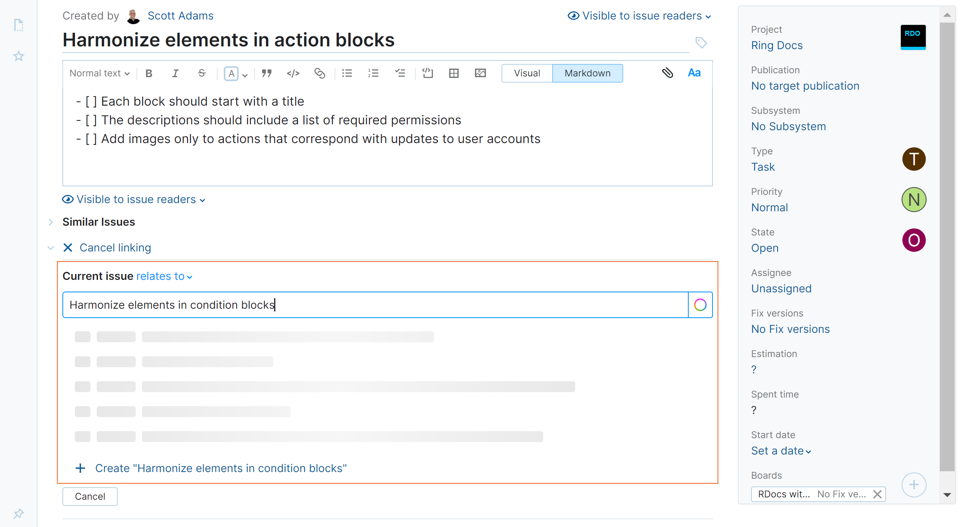Insert a link into the description

320,73
